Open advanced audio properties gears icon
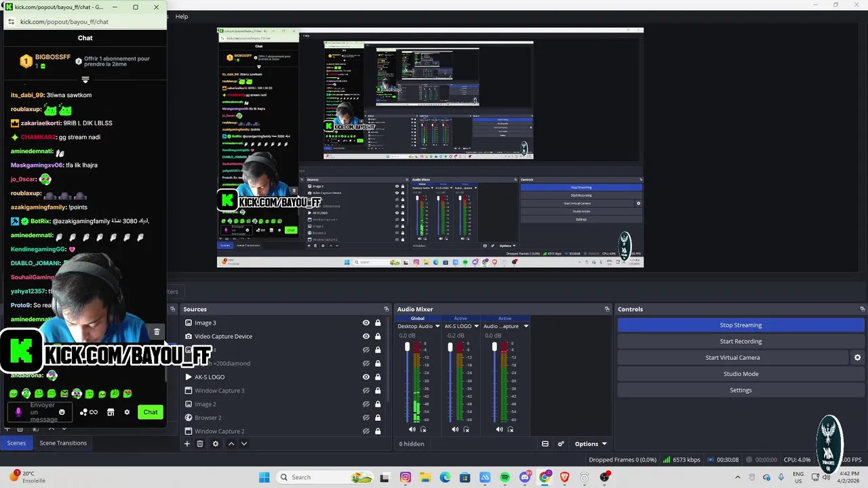The width and height of the screenshot is (868, 488). click(x=561, y=444)
